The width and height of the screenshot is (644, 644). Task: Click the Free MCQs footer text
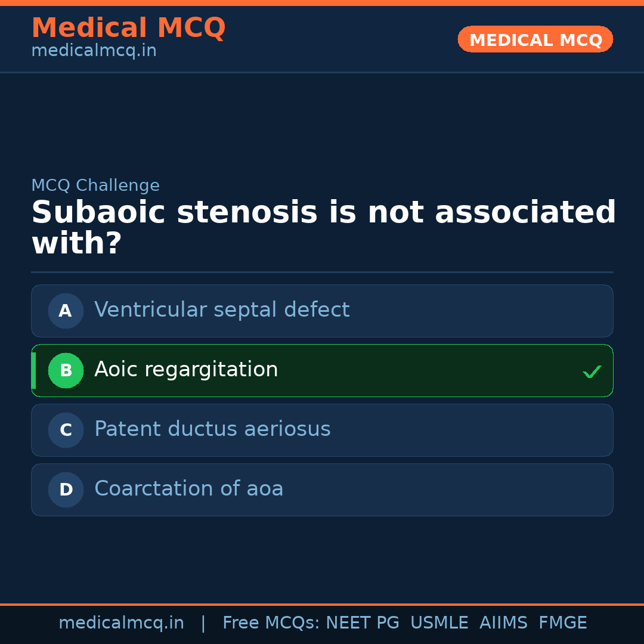tap(271, 623)
